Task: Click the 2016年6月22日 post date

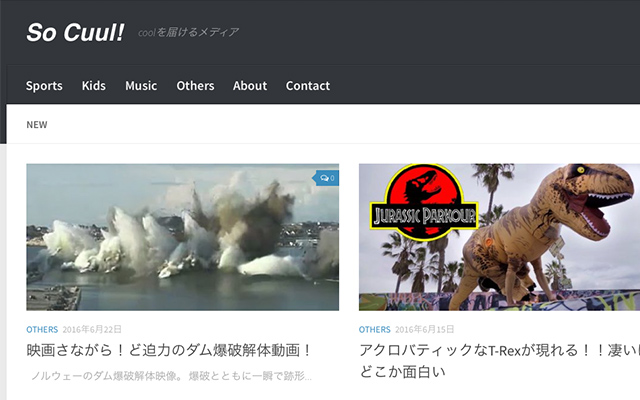Action: pyautogui.click(x=93, y=329)
